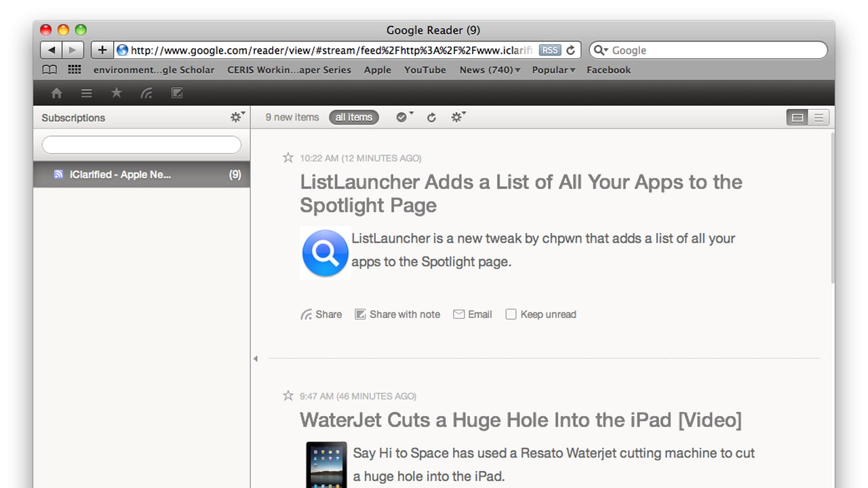Open shared items broadcast icon
This screenshot has height=488, width=868.
146,94
